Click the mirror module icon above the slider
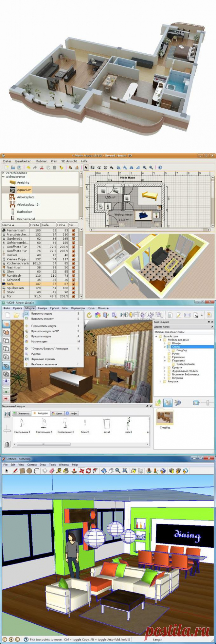The height and width of the screenshot is (644, 216). (x=7, y=414)
